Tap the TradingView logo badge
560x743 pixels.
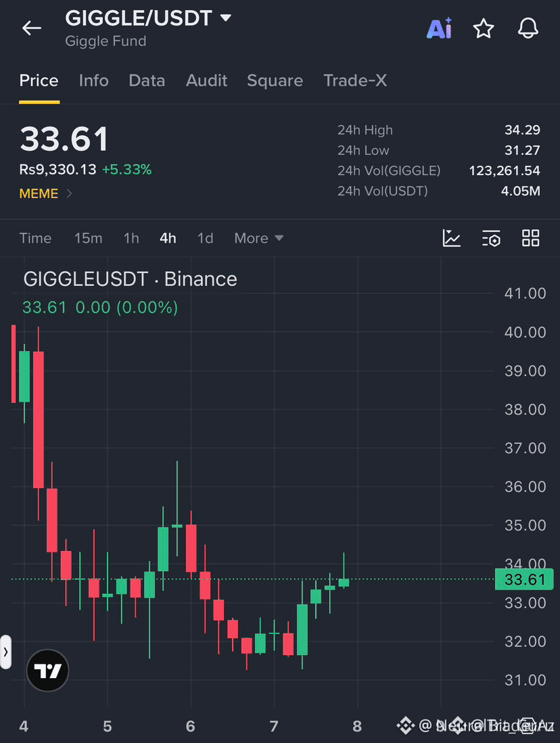47,671
